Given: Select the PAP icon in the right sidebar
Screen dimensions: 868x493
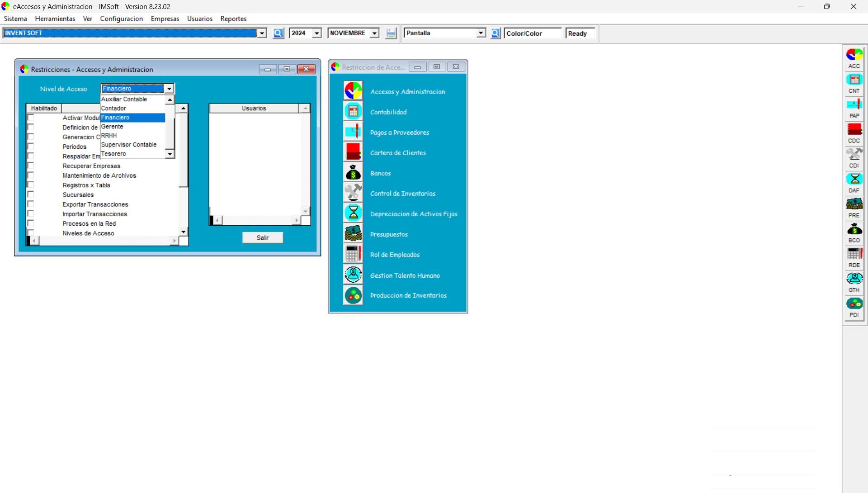Looking at the screenshot, I should (854, 104).
